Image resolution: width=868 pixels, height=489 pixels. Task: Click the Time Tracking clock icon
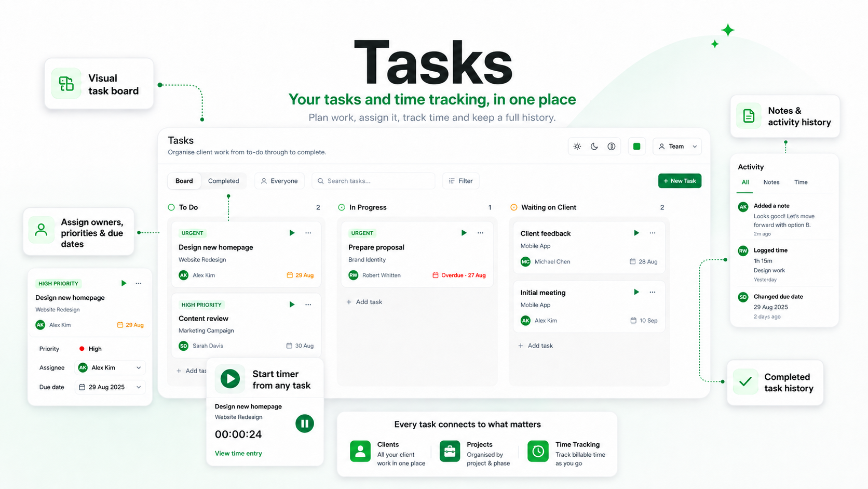[538, 451]
